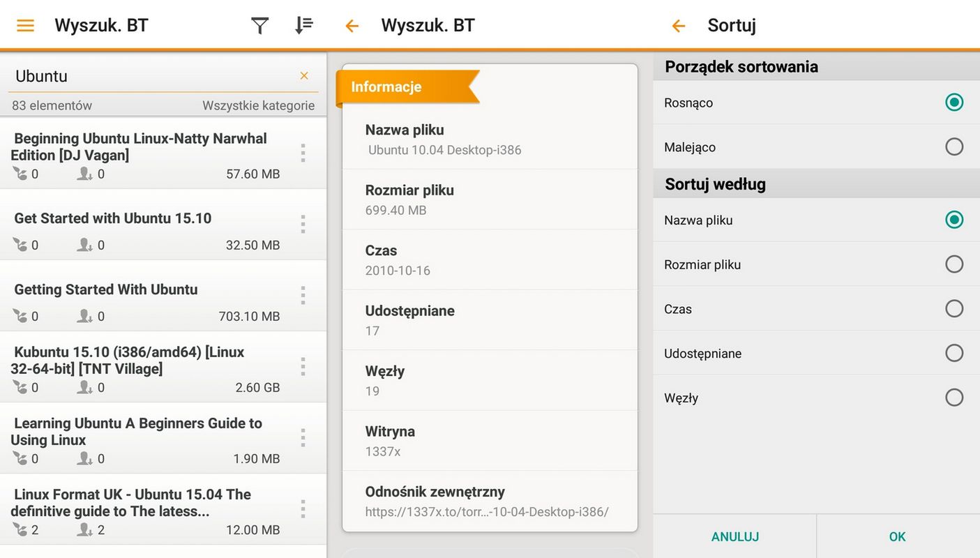Open the sort order icon in toolbar

[303, 26]
